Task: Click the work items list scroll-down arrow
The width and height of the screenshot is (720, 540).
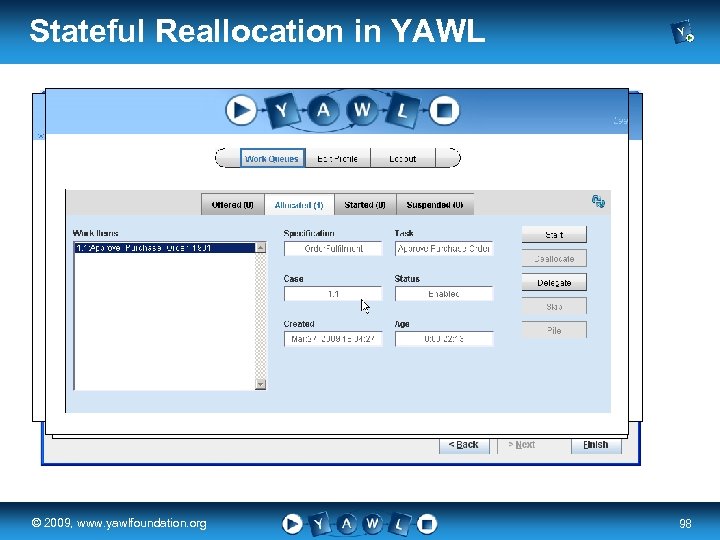Action: [x=260, y=384]
